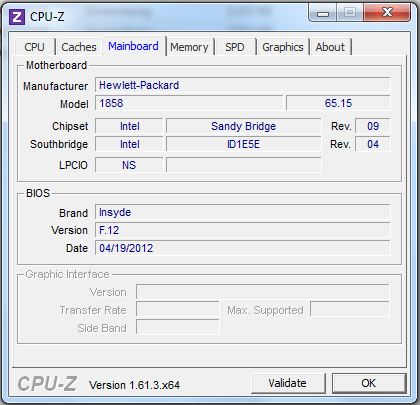Show the About tab
Screen dimensions: 420x405
330,47
